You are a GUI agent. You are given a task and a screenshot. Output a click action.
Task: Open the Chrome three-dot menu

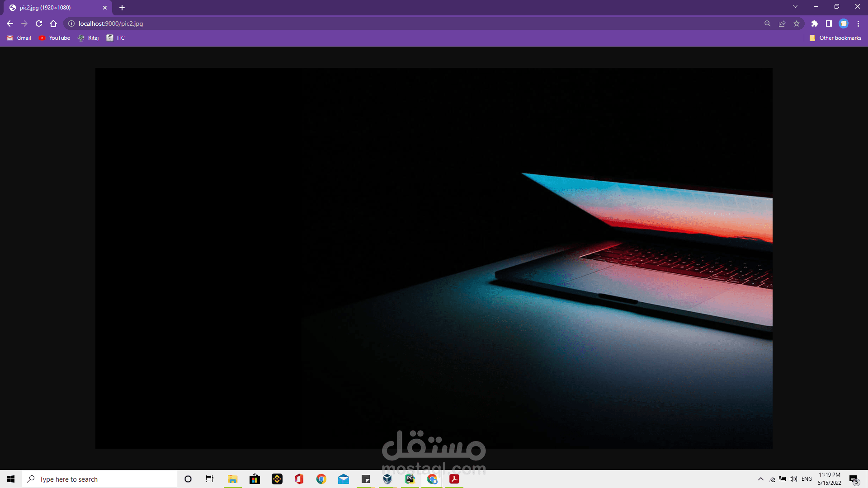tap(858, 23)
